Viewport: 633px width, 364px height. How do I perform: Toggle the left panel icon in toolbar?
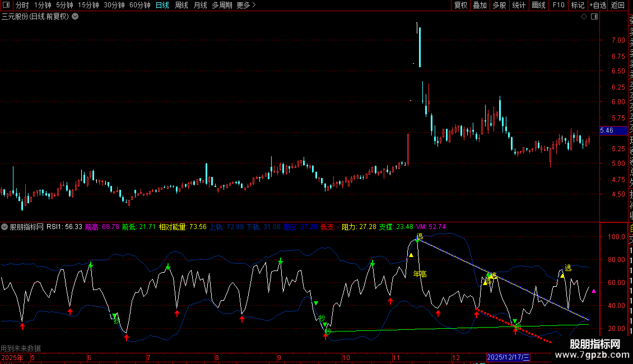6,5
